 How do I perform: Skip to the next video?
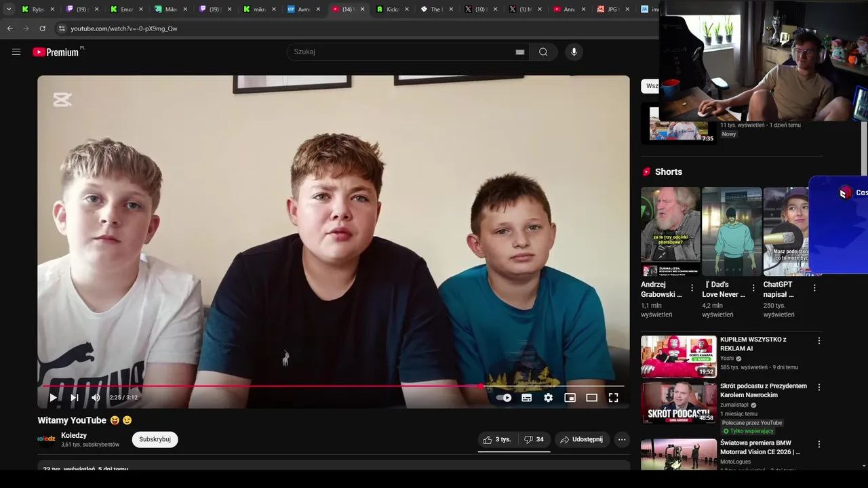[x=75, y=398]
